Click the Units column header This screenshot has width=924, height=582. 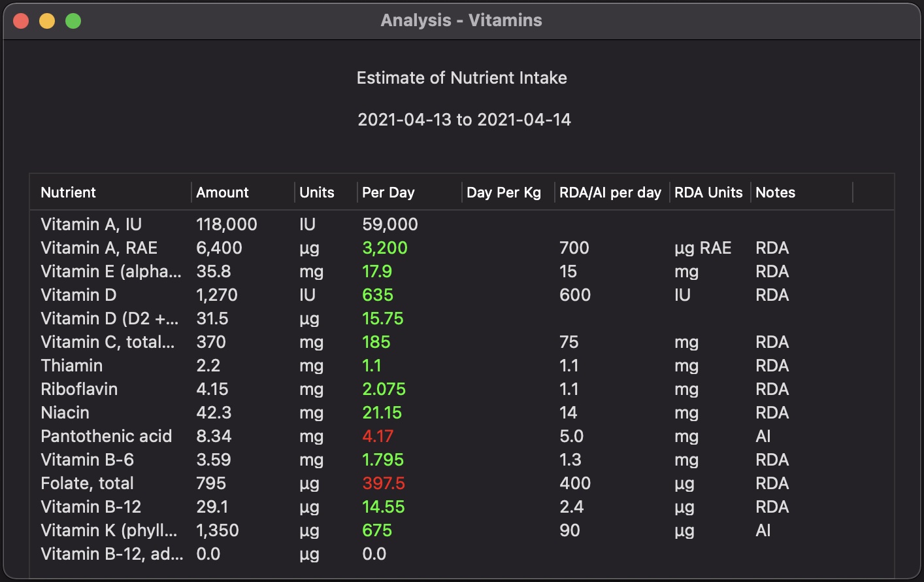tap(316, 192)
